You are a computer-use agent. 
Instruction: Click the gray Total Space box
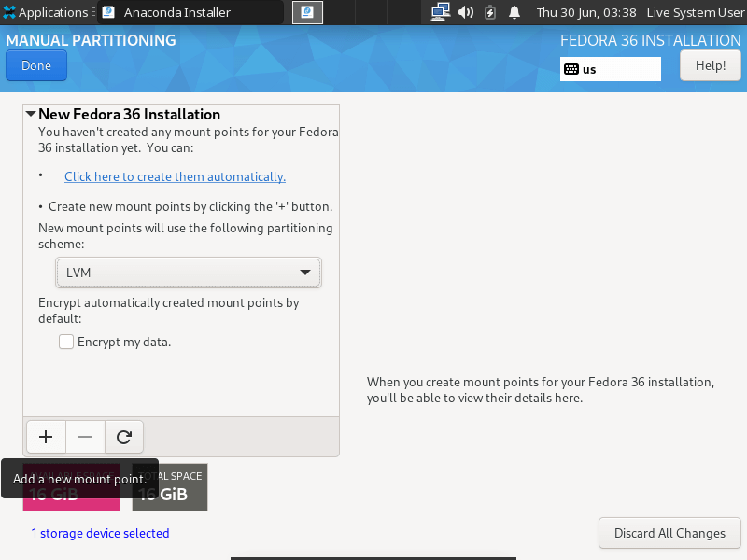click(x=170, y=487)
